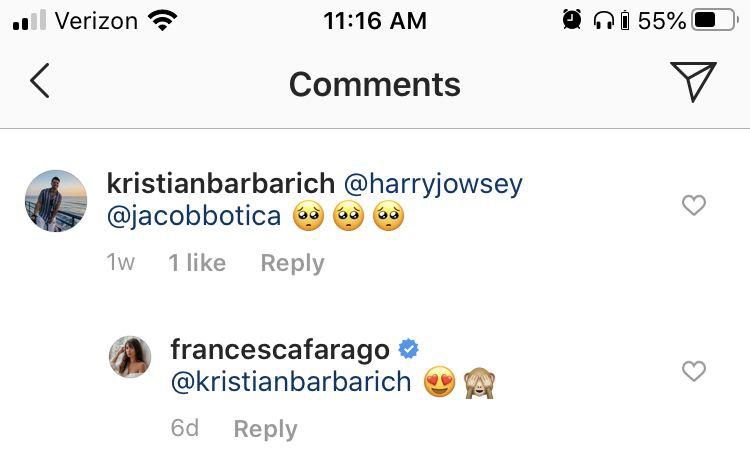750x467 pixels.
Task: Tap the alarm clock status icon
Action: (x=572, y=20)
